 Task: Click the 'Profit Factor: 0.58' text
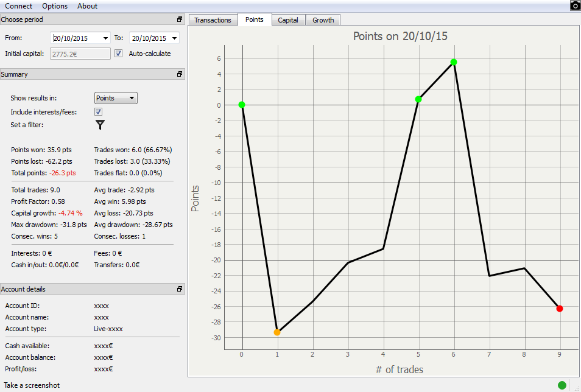(x=38, y=201)
